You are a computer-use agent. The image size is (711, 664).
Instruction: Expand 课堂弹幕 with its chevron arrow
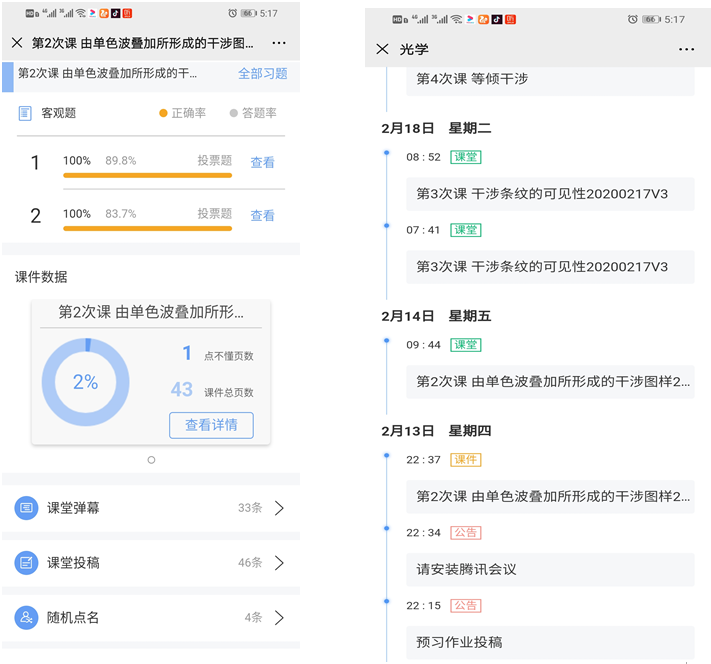[x=279, y=508]
